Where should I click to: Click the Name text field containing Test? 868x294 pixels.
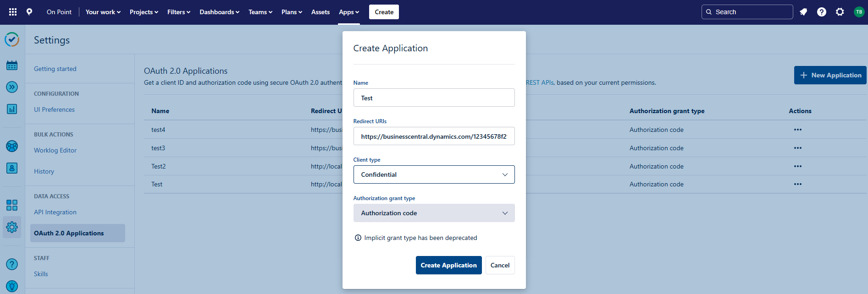click(434, 98)
